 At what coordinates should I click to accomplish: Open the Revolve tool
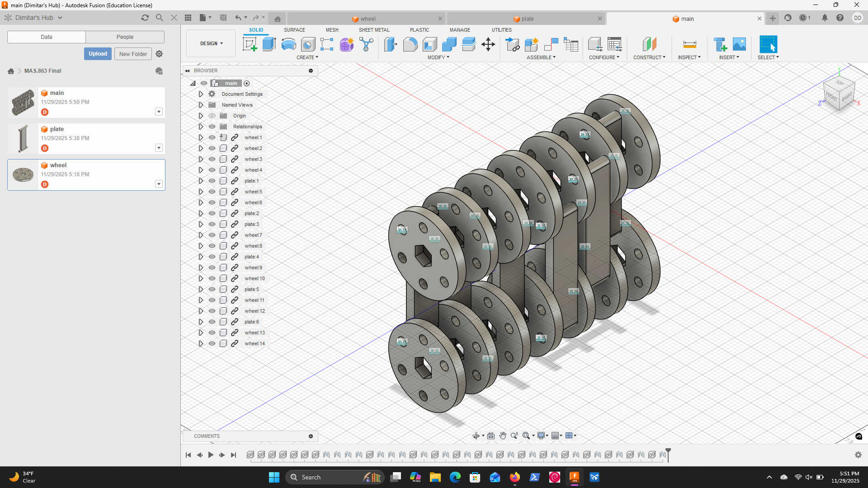(288, 44)
